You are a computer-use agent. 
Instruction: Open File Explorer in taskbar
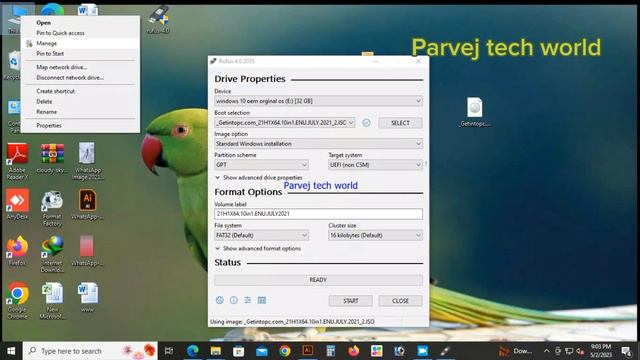pos(216,351)
